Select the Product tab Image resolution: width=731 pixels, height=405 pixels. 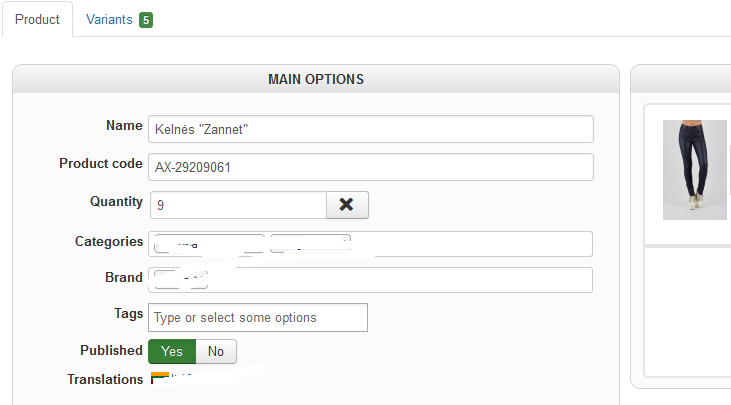[x=37, y=20]
